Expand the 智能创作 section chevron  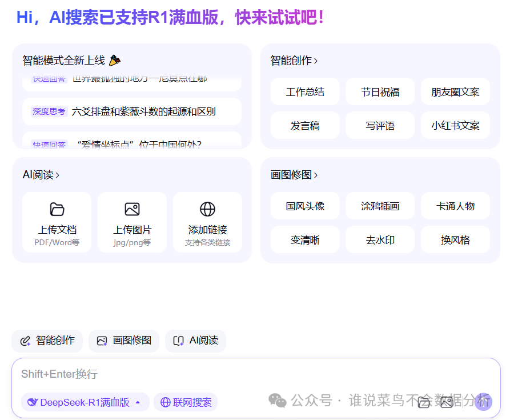[316, 61]
